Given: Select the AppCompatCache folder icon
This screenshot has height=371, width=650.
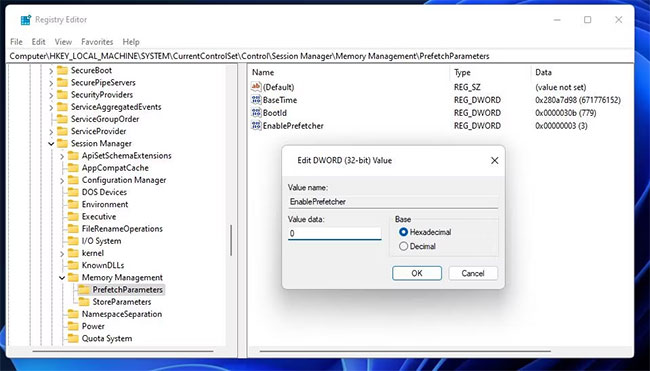Looking at the screenshot, I should tap(73, 168).
